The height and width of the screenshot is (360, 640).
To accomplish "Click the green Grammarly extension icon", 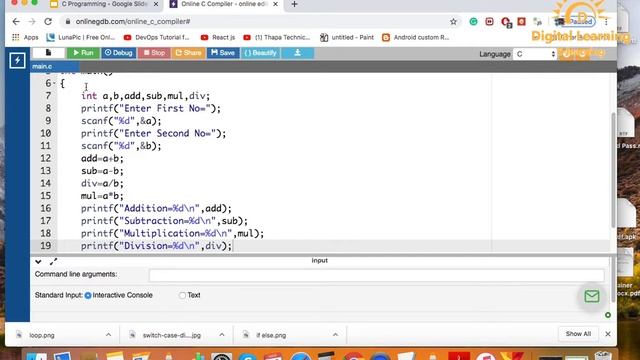I will 473,22.
